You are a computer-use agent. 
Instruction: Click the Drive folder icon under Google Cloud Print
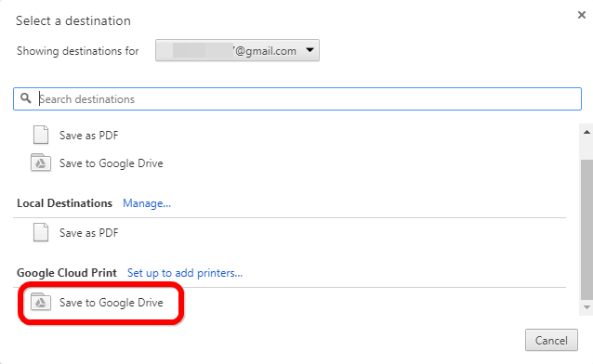pyautogui.click(x=41, y=302)
